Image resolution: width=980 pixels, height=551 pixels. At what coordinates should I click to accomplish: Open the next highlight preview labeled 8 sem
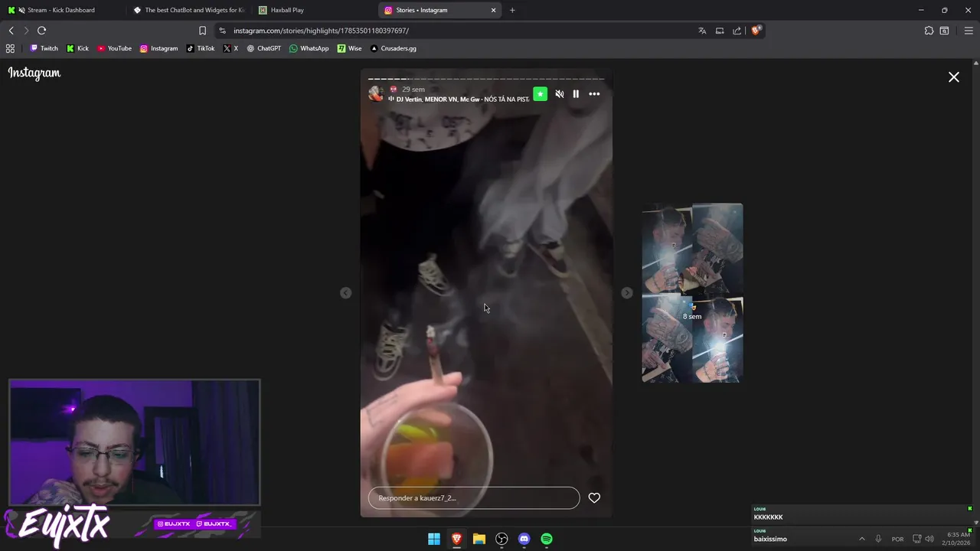tap(692, 293)
